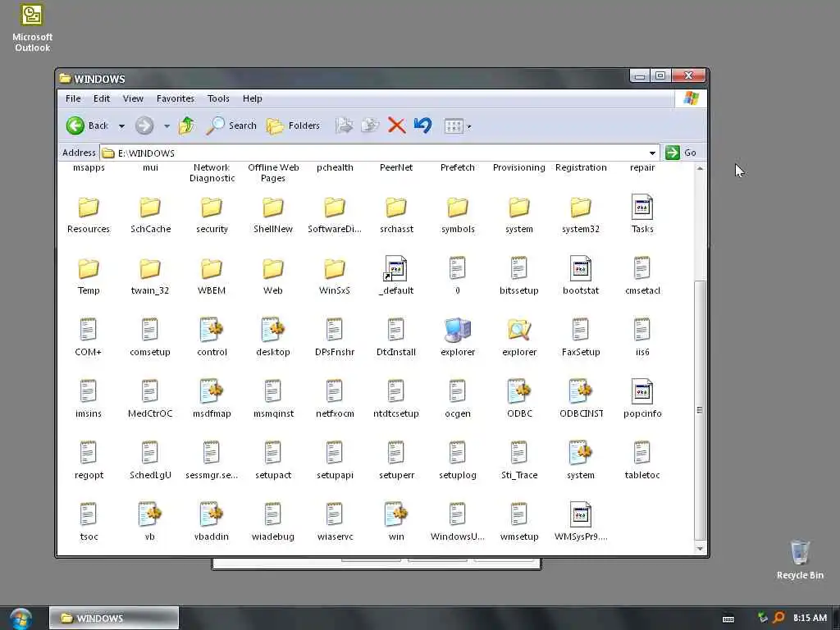Open the Search pane
The image size is (840, 630).
click(231, 126)
